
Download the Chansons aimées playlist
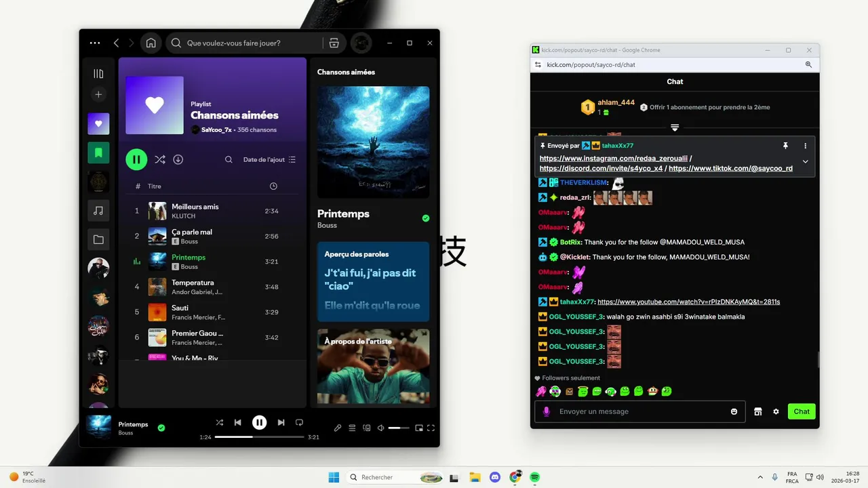click(178, 159)
